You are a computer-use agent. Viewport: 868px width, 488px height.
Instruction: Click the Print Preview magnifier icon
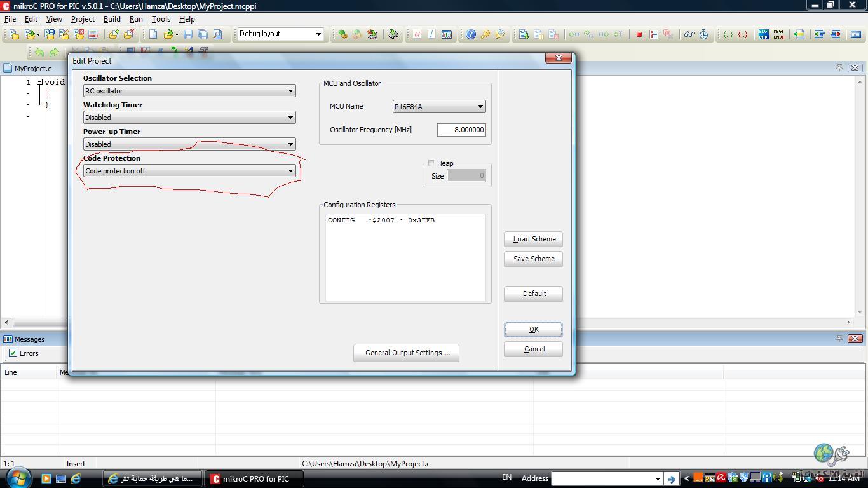point(217,34)
